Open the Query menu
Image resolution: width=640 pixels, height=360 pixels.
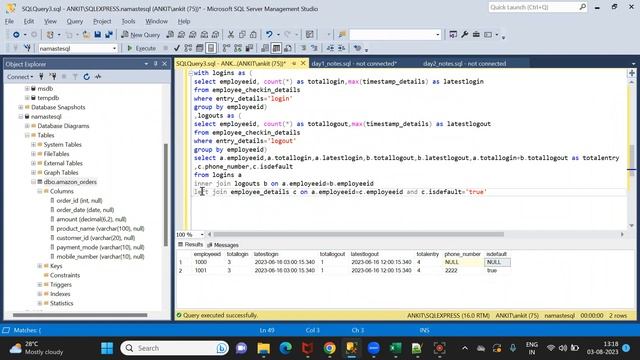(x=74, y=21)
